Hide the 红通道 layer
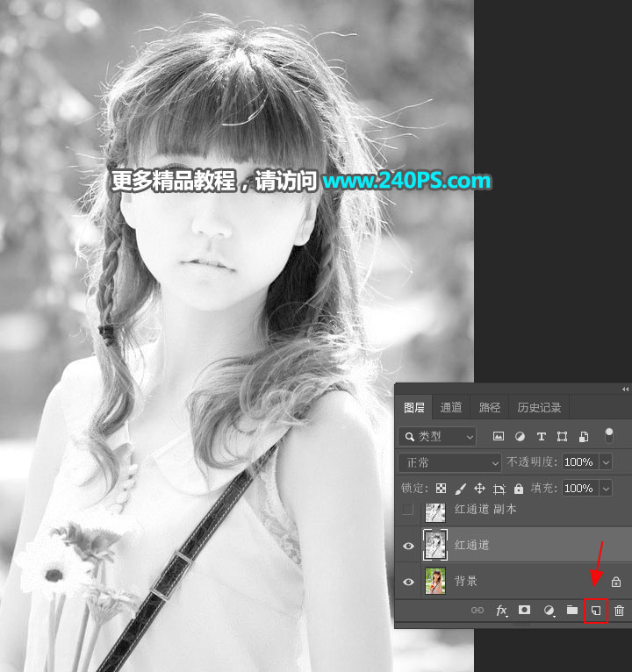The image size is (632, 672). [408, 546]
